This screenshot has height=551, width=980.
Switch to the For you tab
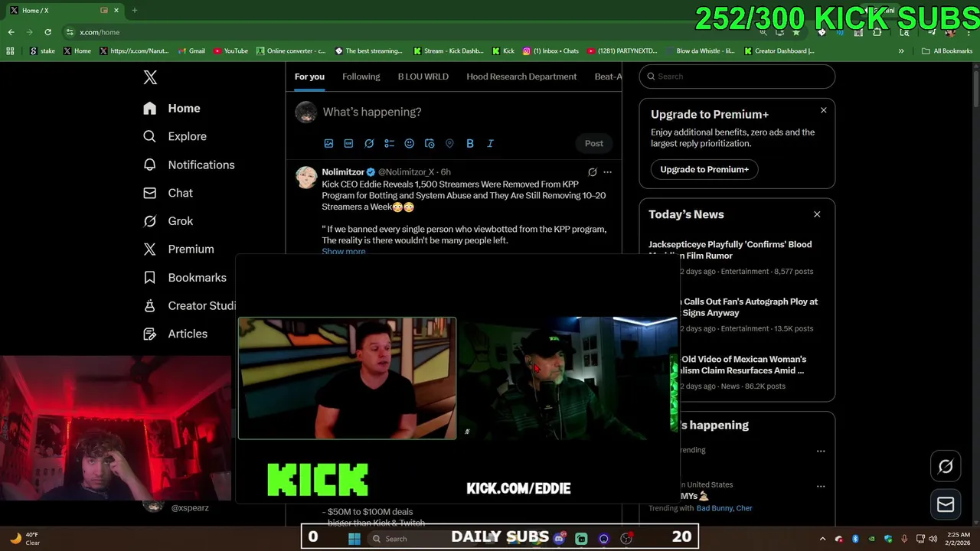tap(309, 77)
